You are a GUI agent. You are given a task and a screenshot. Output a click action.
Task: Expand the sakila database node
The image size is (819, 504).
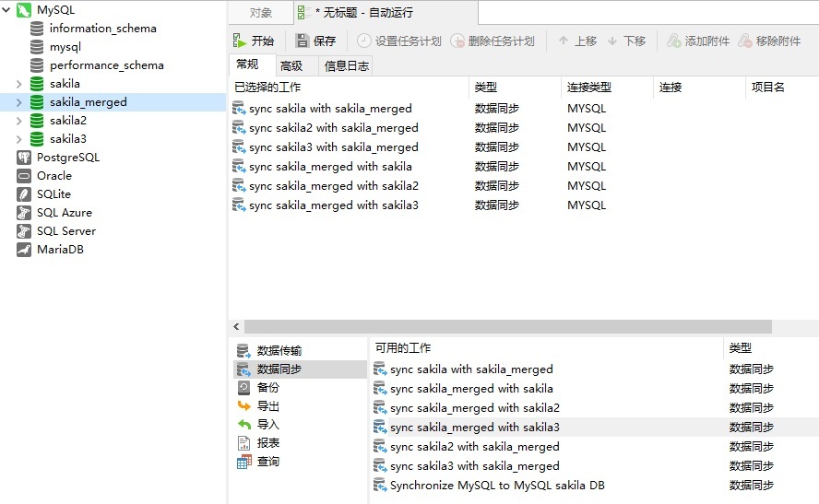click(18, 84)
